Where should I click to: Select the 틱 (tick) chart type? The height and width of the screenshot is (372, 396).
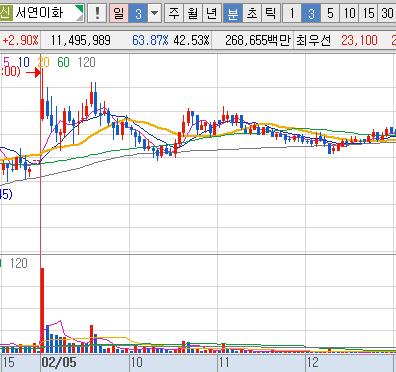pyautogui.click(x=270, y=13)
